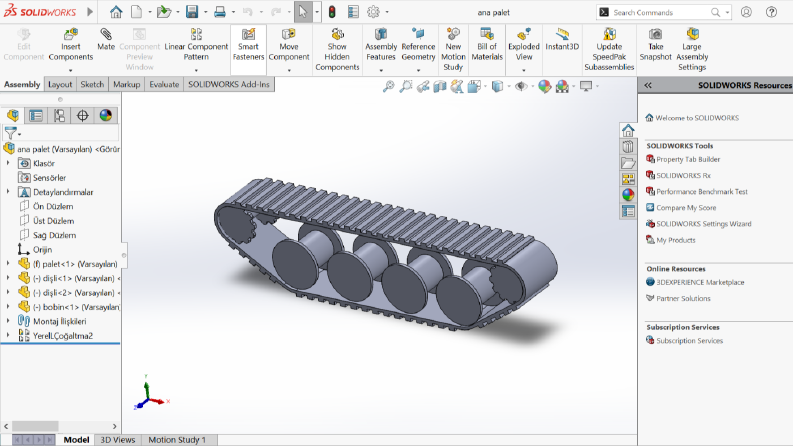Toggle Show Hidden Components
Viewport: 793px width, 446px height.
pyautogui.click(x=337, y=49)
